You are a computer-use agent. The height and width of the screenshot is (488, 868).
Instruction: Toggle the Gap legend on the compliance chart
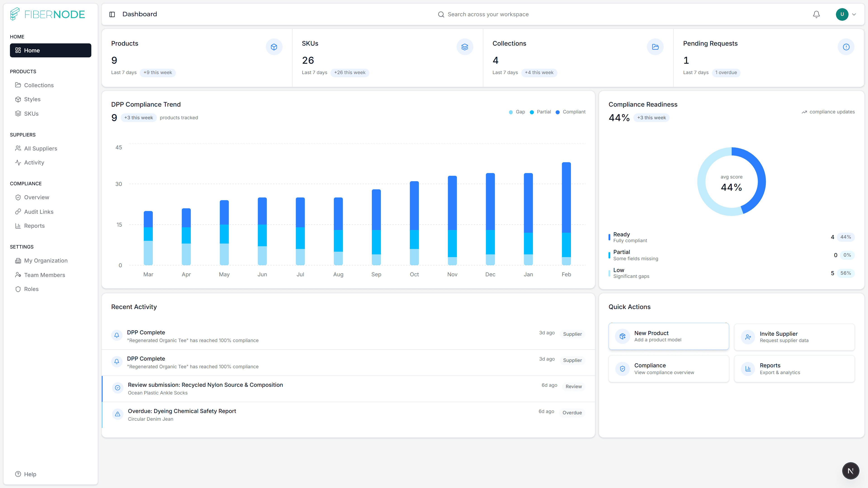tap(517, 112)
